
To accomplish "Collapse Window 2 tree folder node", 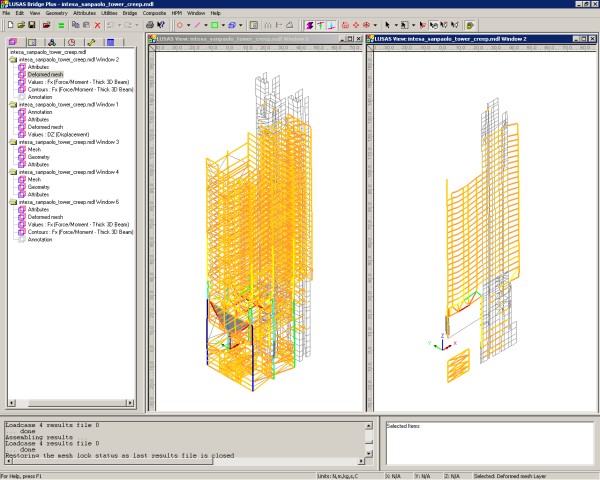I will pos(13,59).
